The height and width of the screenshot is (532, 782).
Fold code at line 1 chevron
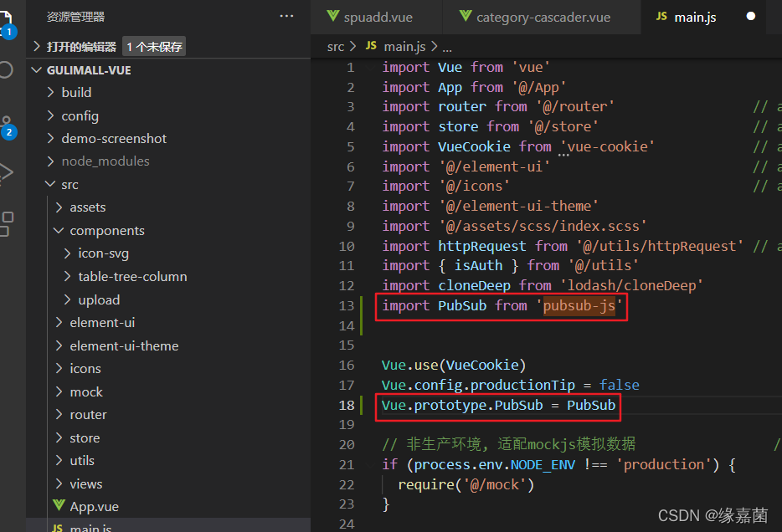[371, 67]
